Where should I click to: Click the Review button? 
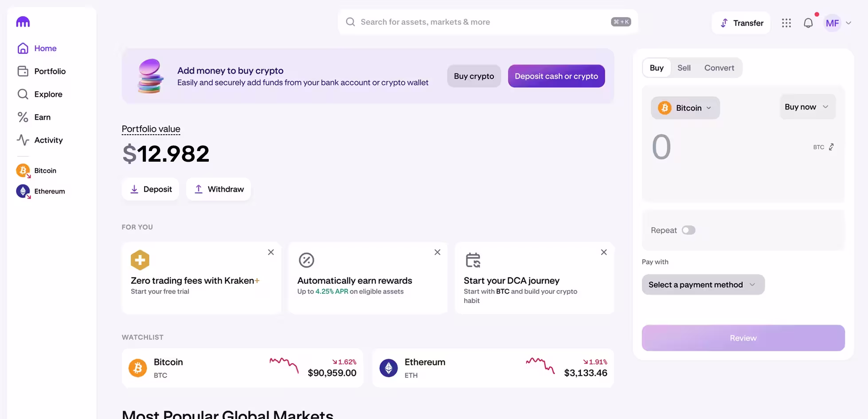(x=743, y=338)
